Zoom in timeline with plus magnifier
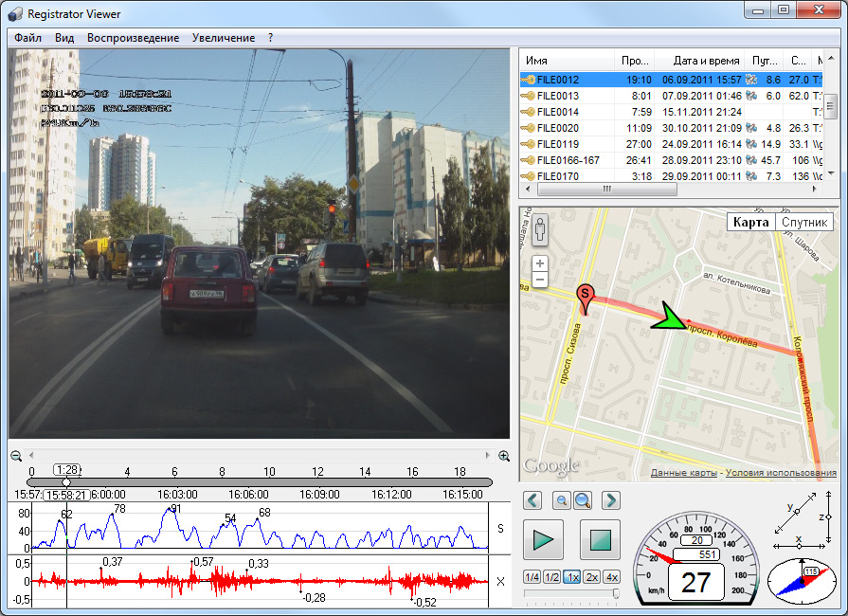Screen dimensions: 848x616 click(504, 456)
